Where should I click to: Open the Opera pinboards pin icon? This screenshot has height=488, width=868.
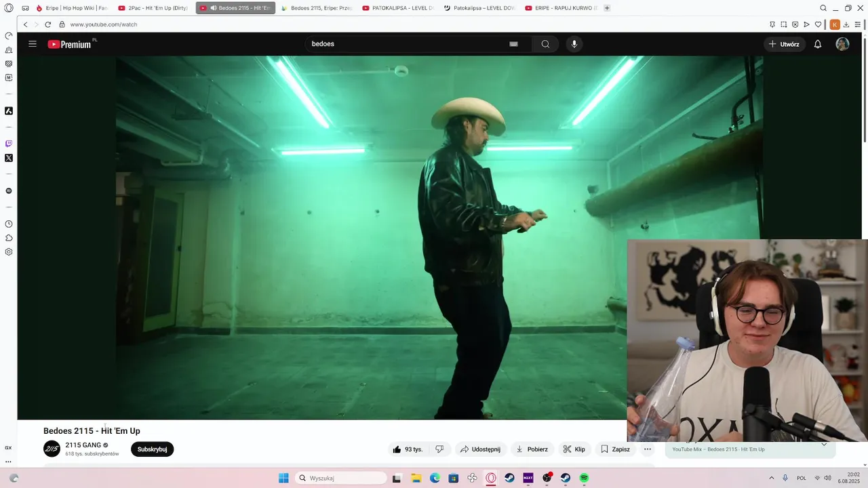[772, 24]
